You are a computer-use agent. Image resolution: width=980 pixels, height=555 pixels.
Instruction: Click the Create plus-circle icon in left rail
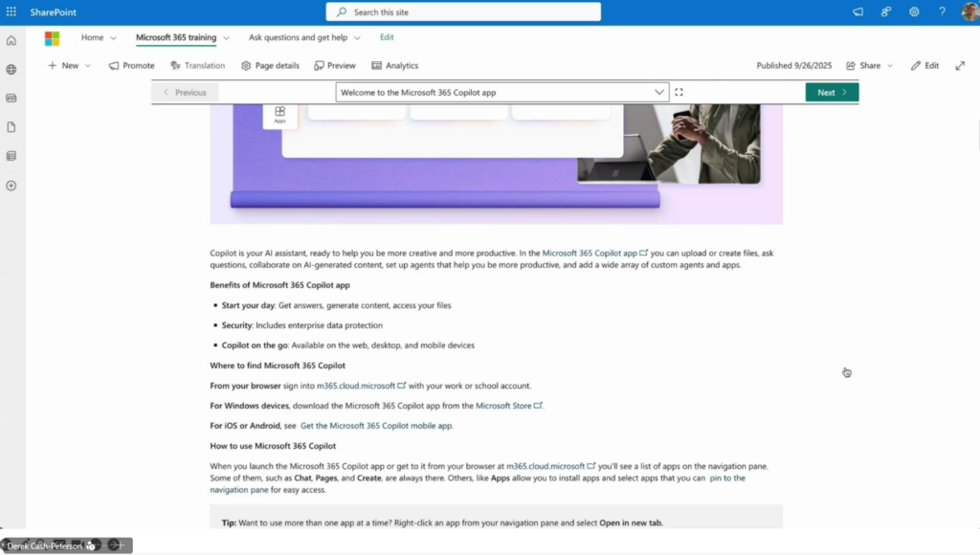click(x=11, y=186)
